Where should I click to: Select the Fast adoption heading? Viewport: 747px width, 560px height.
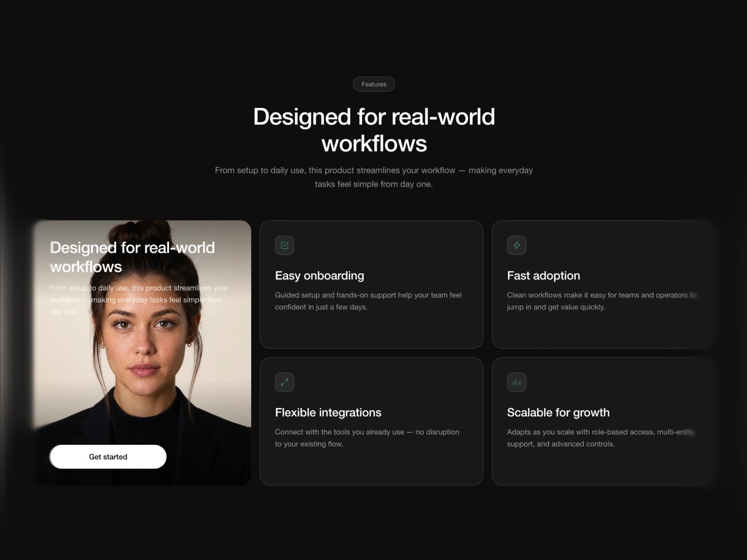pyautogui.click(x=544, y=276)
